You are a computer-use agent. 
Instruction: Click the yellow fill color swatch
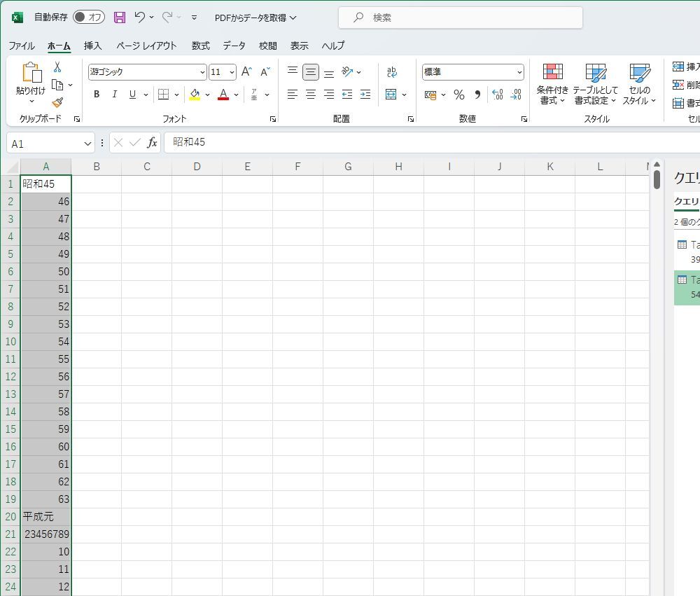point(195,95)
